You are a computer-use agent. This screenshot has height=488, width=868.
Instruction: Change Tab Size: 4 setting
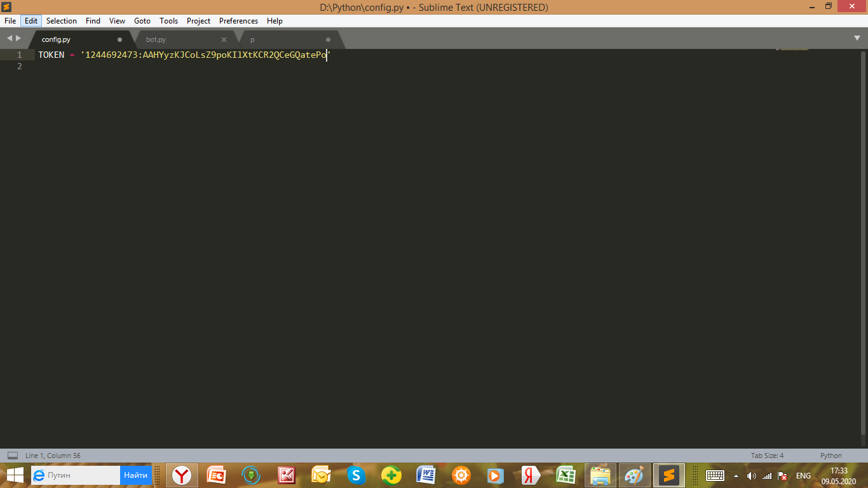(767, 456)
